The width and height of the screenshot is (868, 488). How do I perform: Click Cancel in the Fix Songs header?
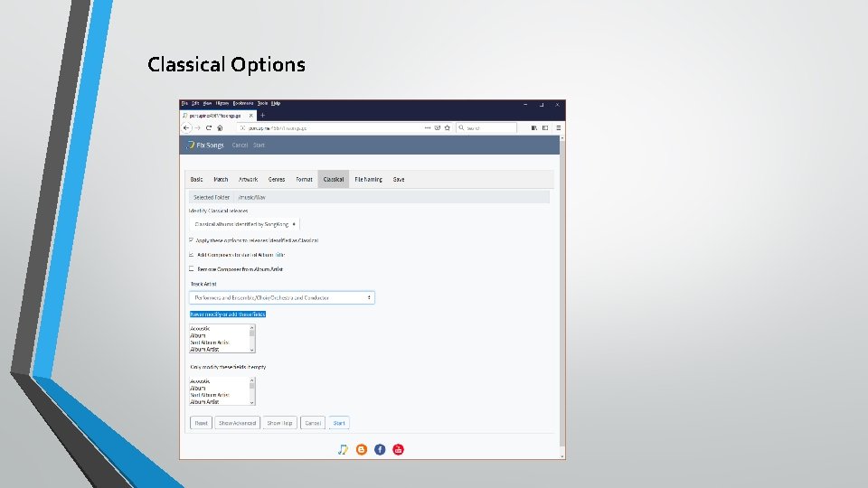pos(240,145)
